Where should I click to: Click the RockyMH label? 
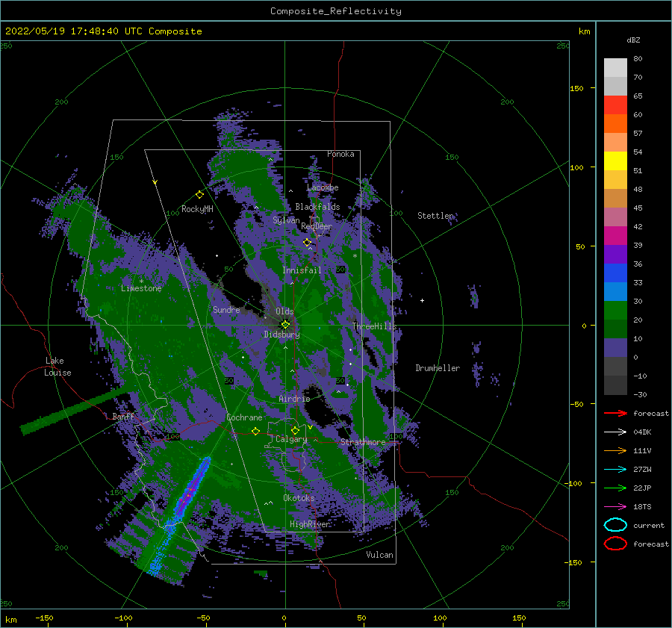197,209
